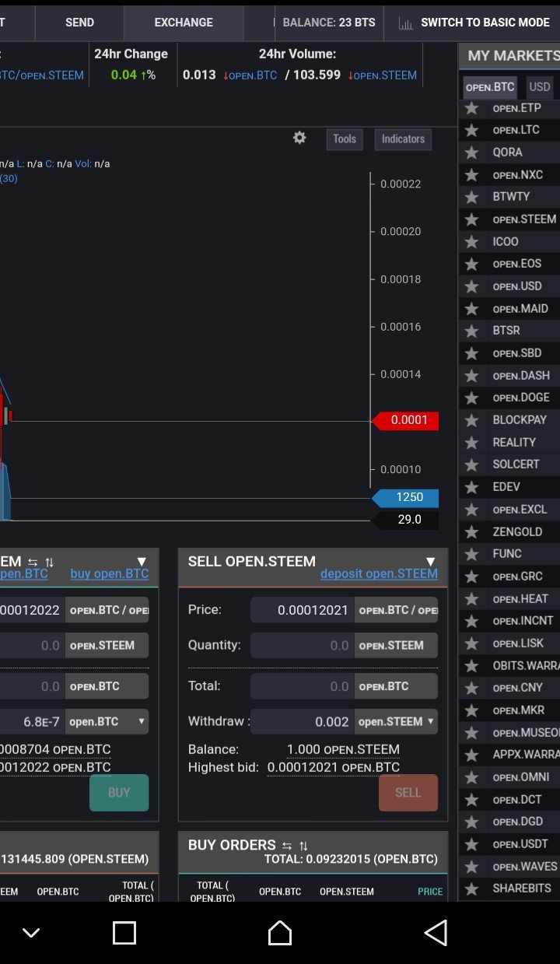The image size is (560, 964).
Task: Click the sell balance 1.000 OPEN.STEEM
Action: point(343,749)
